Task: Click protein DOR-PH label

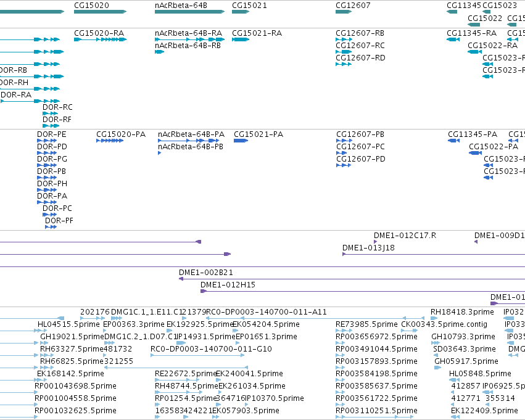Action: 52,184
